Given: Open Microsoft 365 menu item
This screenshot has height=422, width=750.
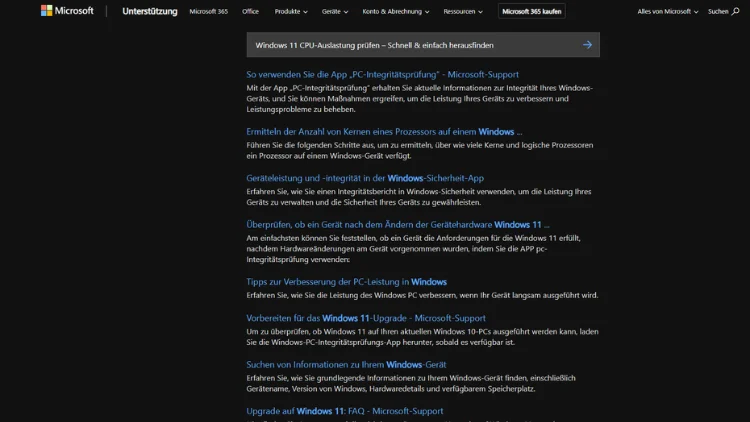Looking at the screenshot, I should pyautogui.click(x=209, y=11).
